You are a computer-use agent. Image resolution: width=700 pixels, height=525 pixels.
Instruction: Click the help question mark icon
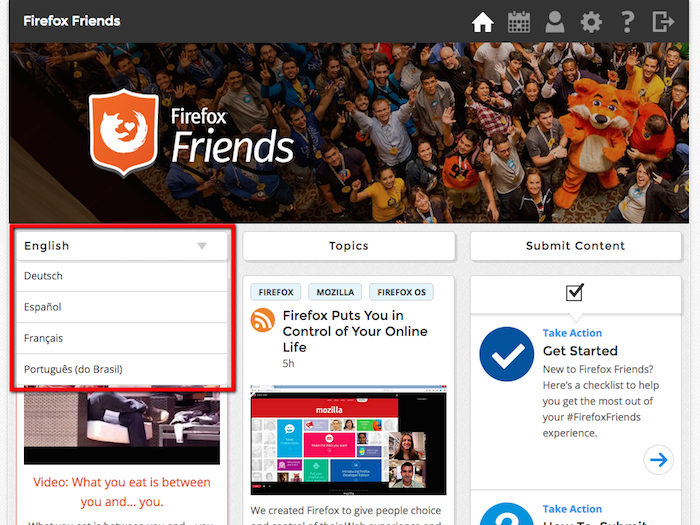point(628,21)
